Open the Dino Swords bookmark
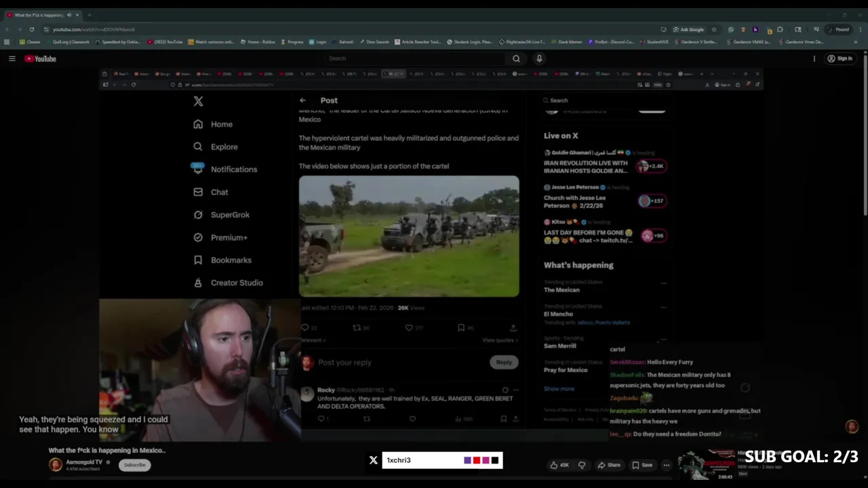The height and width of the screenshot is (488, 868). click(374, 42)
